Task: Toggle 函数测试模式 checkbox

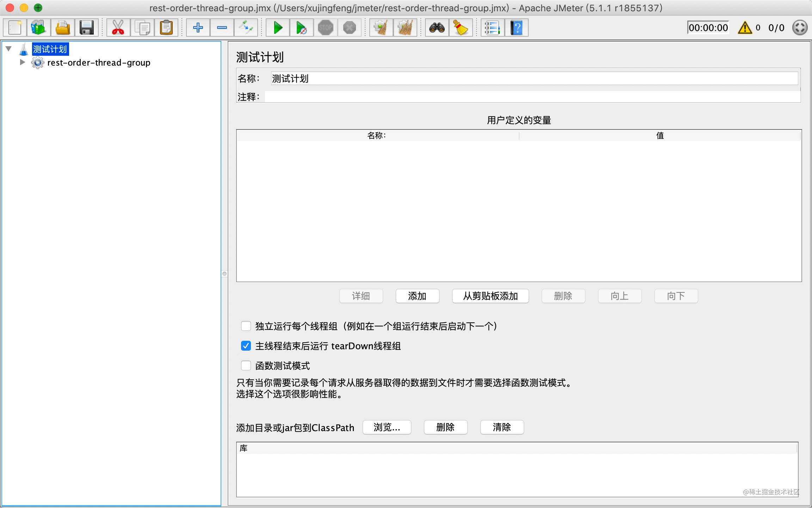Action: pyautogui.click(x=246, y=365)
